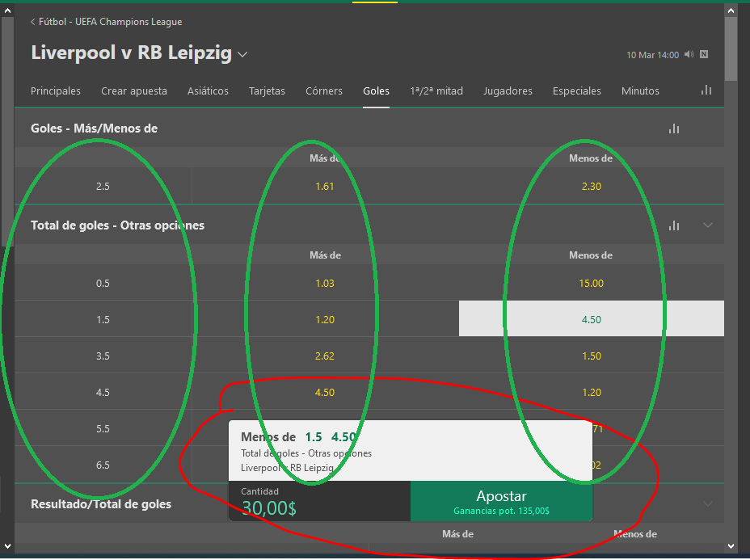Click the Resultado/Total de goles header text

(101, 504)
